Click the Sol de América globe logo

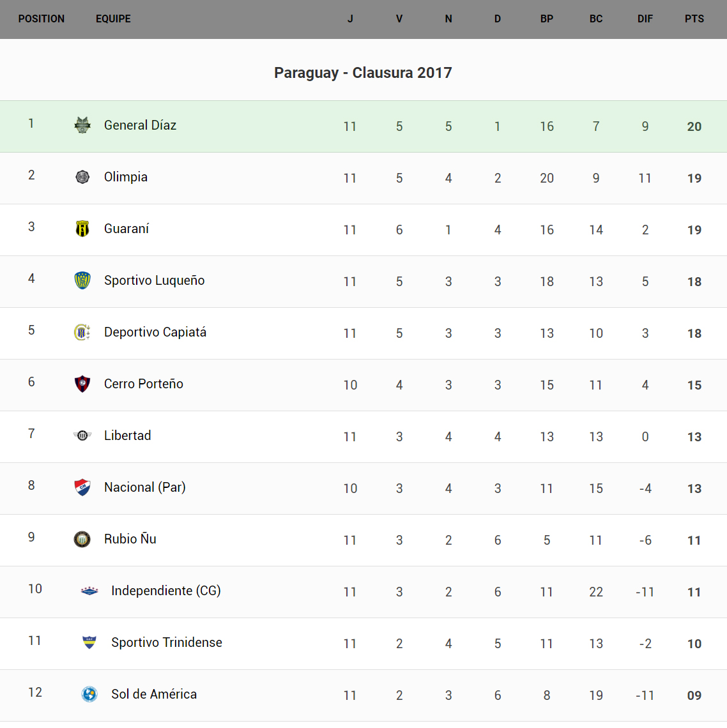(x=89, y=694)
